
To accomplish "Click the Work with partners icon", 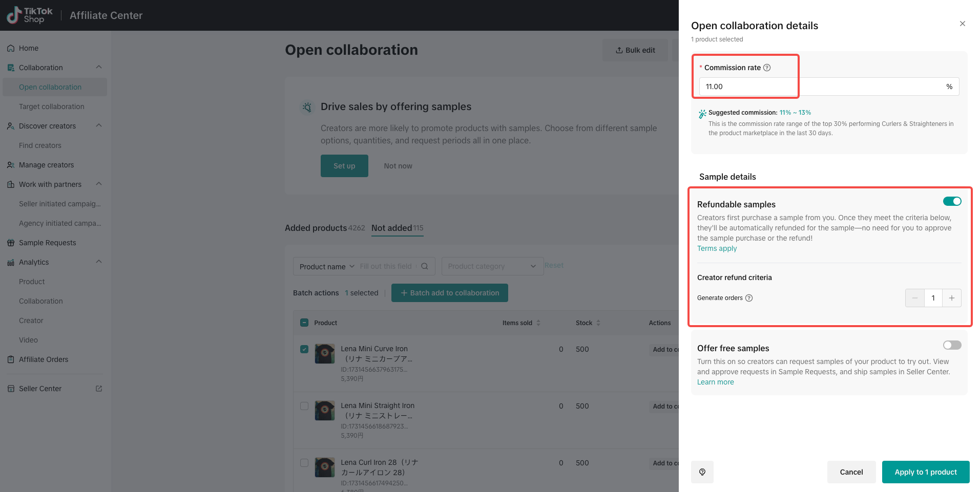I will point(11,184).
